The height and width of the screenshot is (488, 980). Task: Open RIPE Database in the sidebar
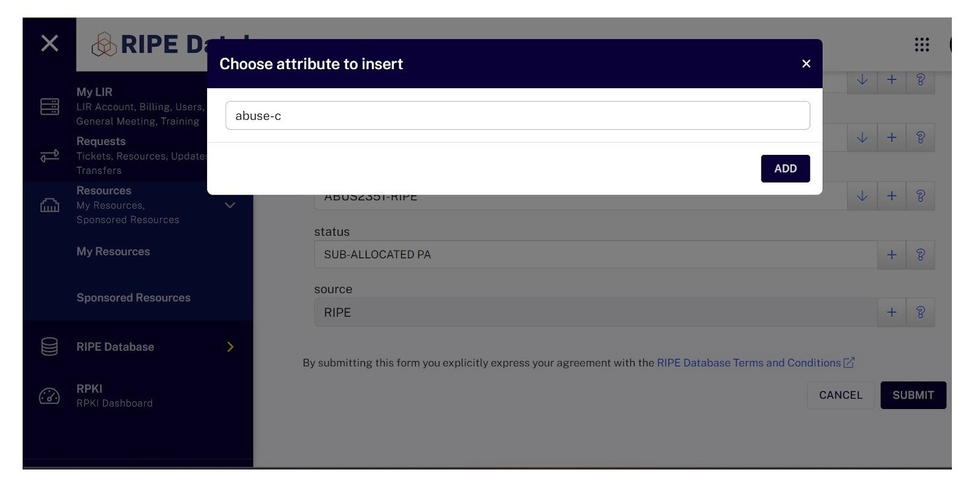pyautogui.click(x=115, y=347)
